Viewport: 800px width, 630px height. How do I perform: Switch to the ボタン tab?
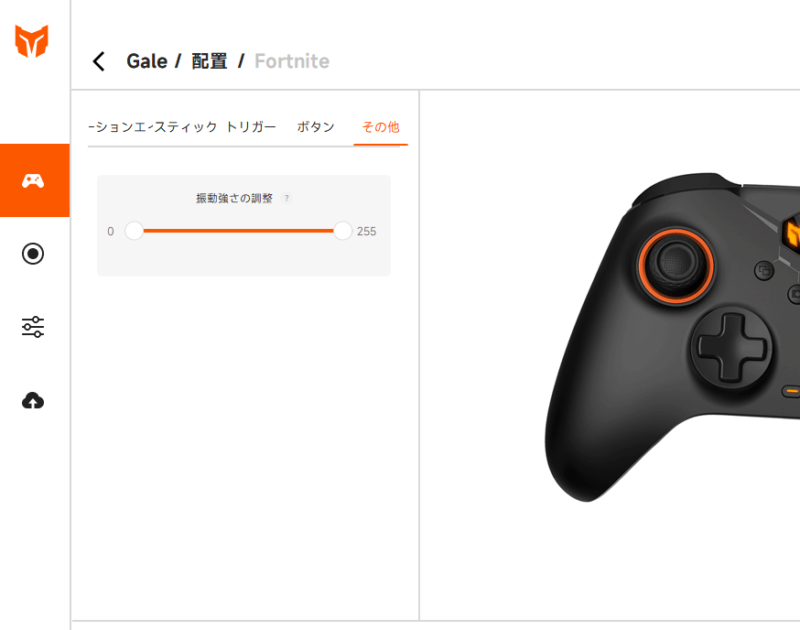(x=315, y=127)
